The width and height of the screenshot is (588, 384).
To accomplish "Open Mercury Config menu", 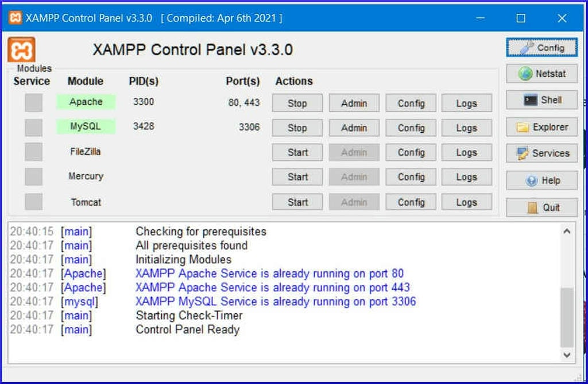I will pos(411,176).
